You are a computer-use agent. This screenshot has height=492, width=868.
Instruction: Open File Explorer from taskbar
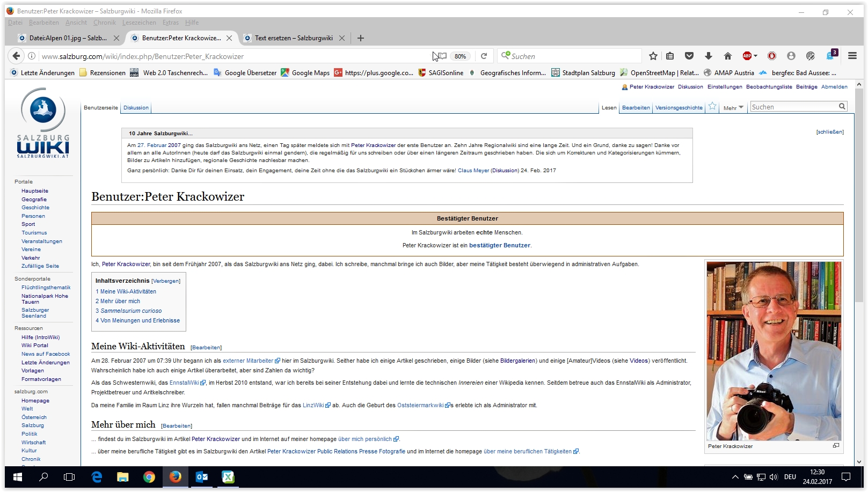123,477
